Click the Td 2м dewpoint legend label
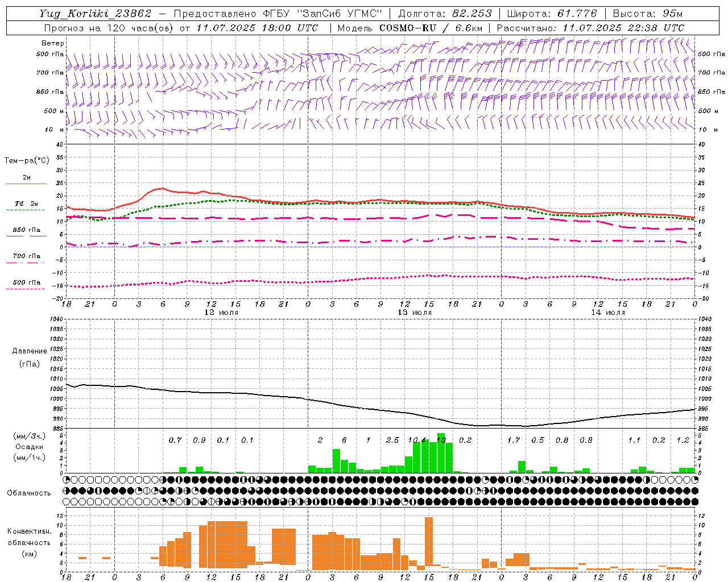 26,203
